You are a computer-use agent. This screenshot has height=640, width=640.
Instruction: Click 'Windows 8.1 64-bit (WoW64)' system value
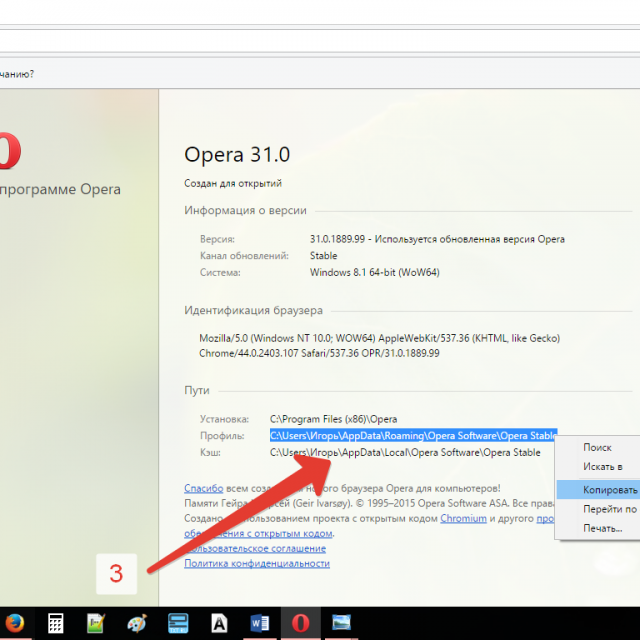coord(374,272)
